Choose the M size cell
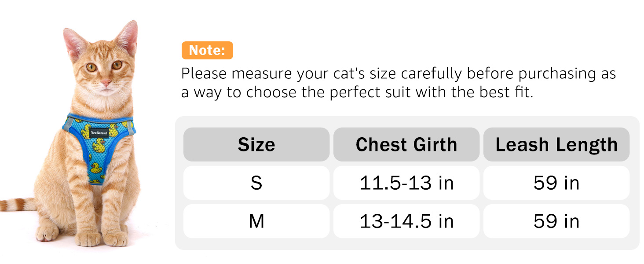This screenshot has height=264, width=644. point(256,221)
